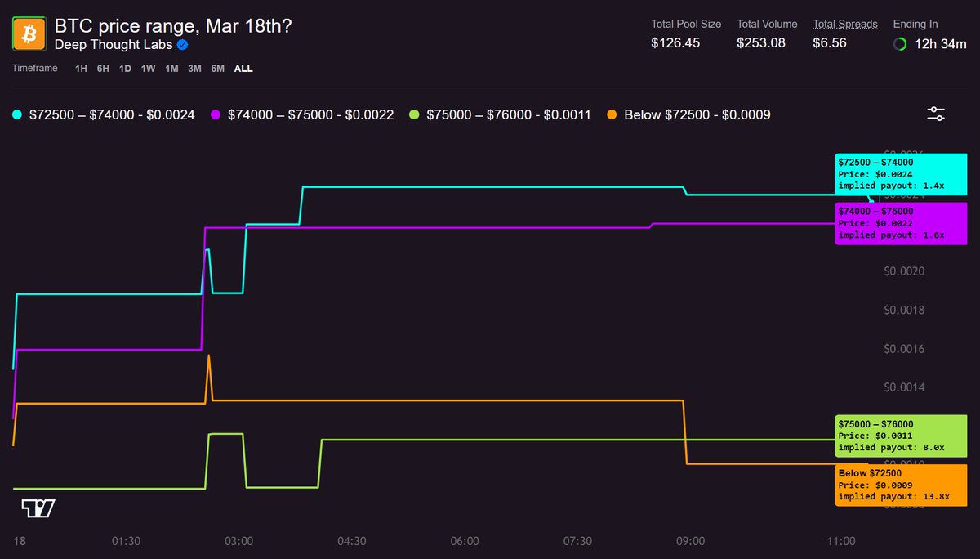Click the magenta legend dot for $74000 – $75000
The height and width of the screenshot is (559, 980).
(214, 115)
